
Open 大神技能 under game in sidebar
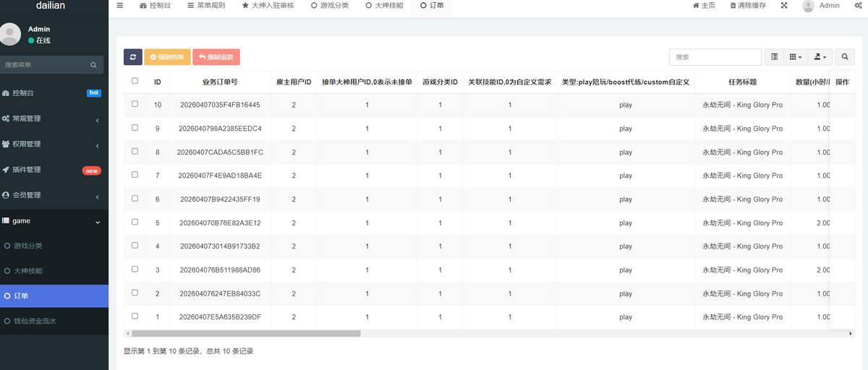tap(54, 271)
